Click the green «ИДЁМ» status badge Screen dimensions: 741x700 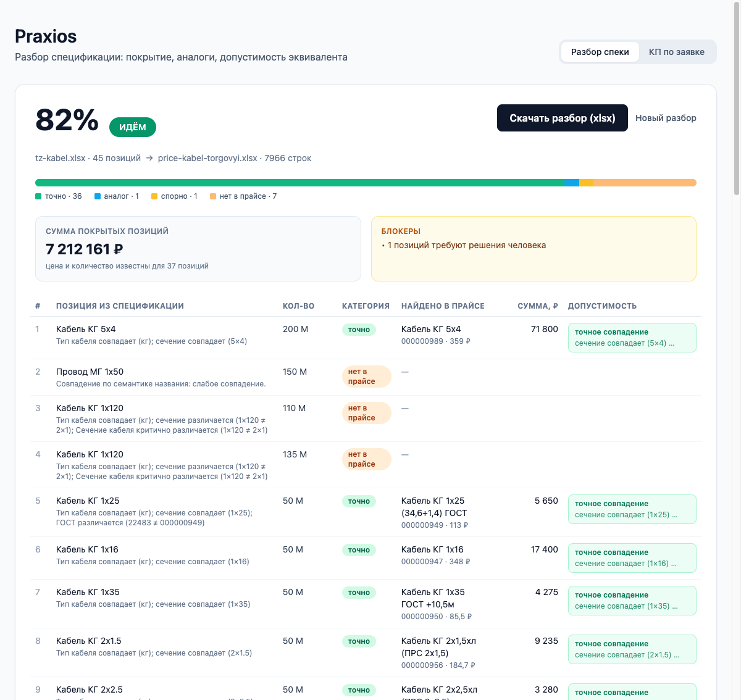click(133, 127)
